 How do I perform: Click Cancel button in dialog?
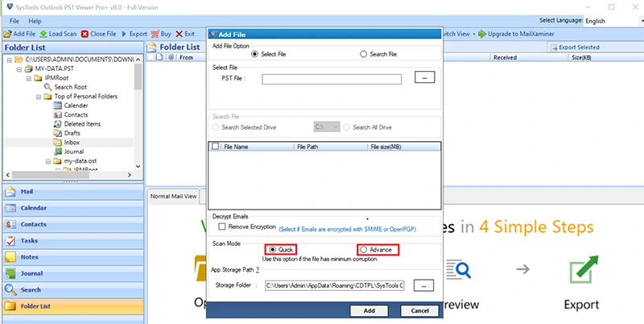[419, 311]
